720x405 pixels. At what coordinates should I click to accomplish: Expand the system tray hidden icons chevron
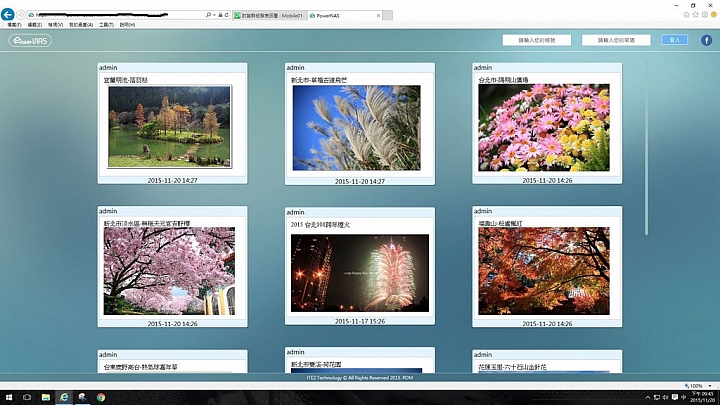[648, 397]
